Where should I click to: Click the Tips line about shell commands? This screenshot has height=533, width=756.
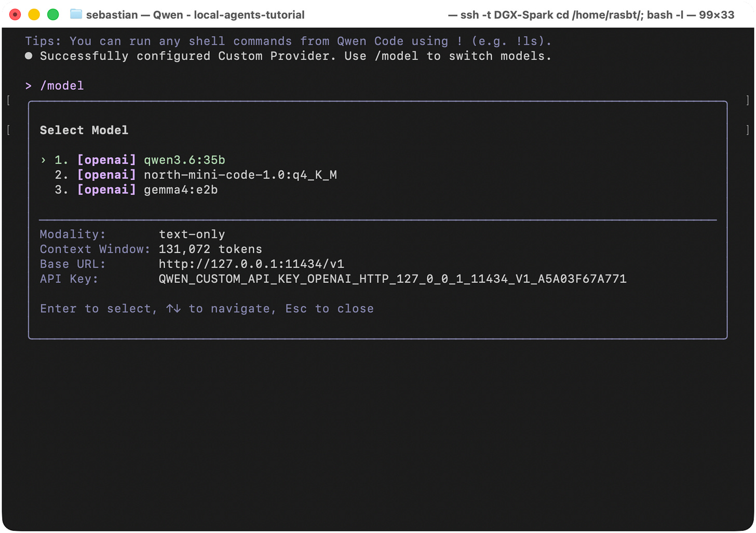288,41
